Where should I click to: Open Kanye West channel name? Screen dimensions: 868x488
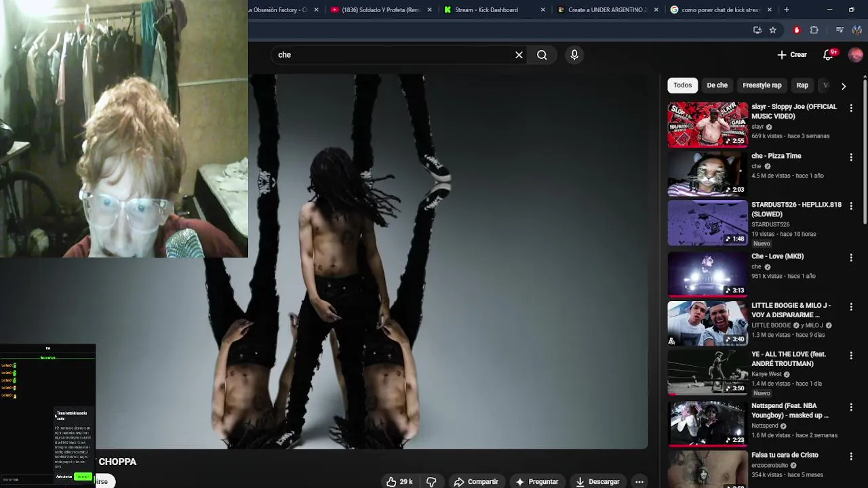[x=766, y=374]
